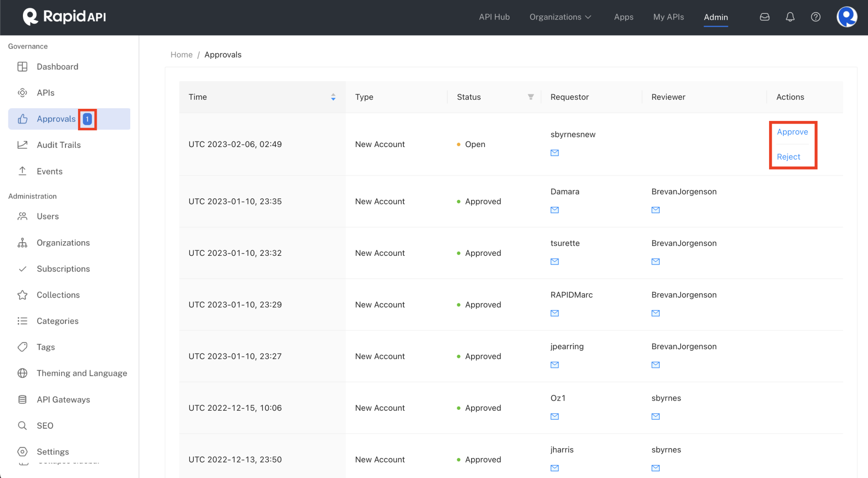Open the inbox tray icon in header
868x478 pixels.
[x=764, y=17]
